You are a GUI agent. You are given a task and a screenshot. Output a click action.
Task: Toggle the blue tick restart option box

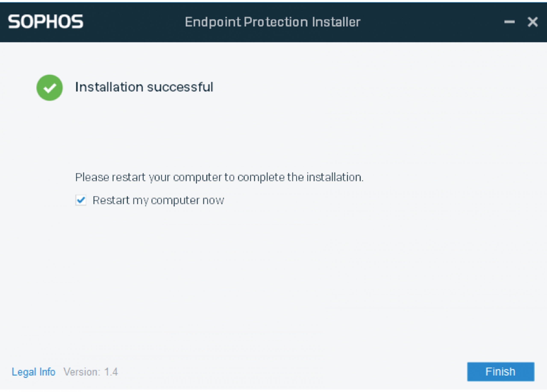tap(81, 200)
